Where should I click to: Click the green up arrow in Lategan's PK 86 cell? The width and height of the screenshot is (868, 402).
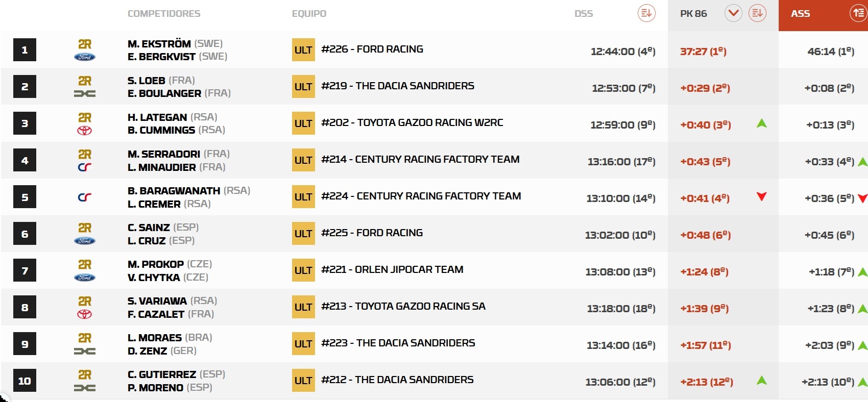coord(761,123)
